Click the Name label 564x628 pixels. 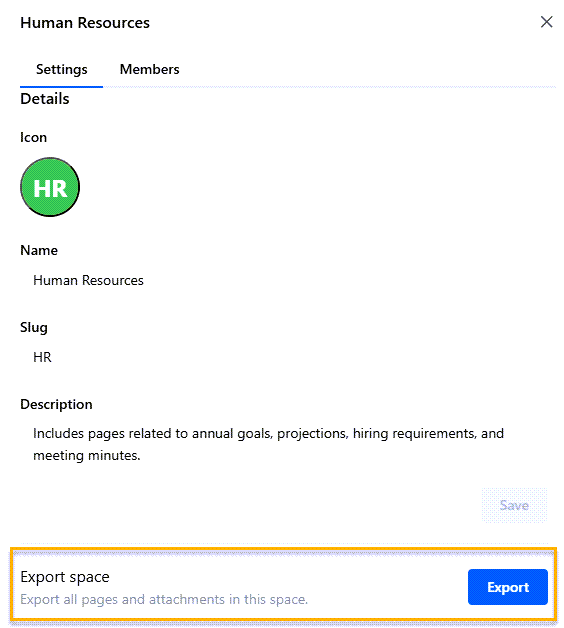click(x=39, y=250)
